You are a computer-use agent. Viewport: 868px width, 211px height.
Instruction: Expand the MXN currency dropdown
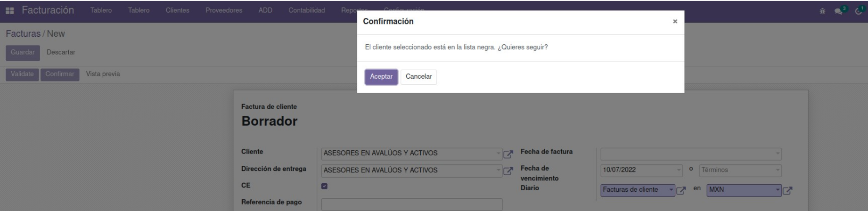[778, 190]
